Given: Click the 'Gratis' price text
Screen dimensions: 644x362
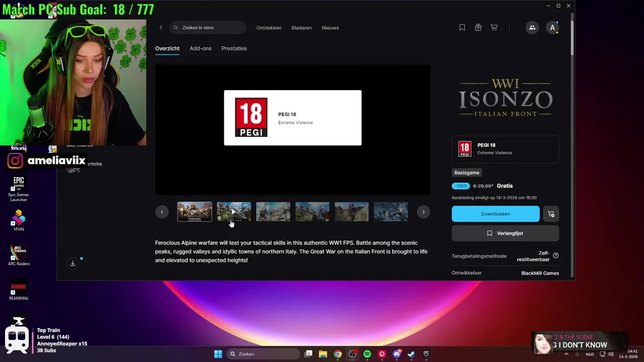Looking at the screenshot, I should (x=505, y=186).
